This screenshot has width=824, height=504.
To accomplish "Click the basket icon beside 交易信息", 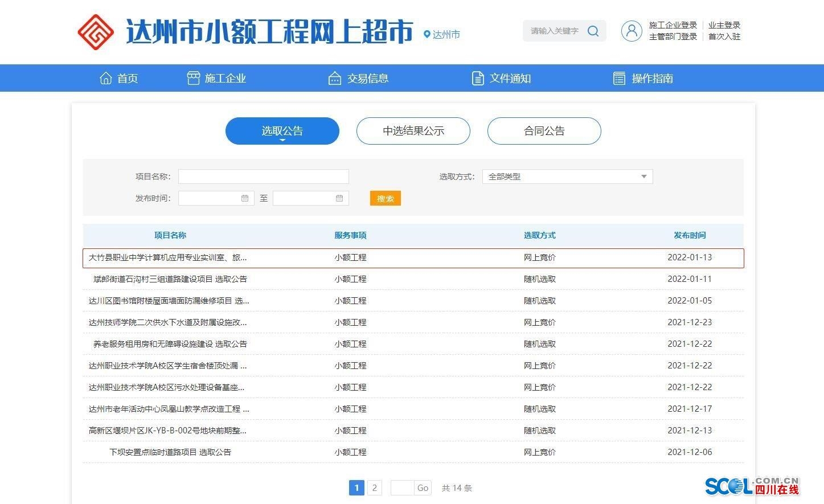I will [x=335, y=78].
